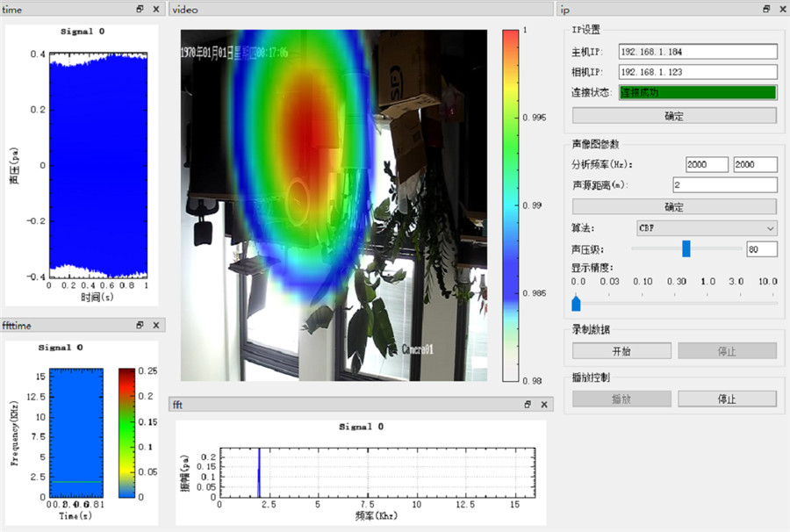Click the color scale bar beside the video
Image resolution: width=790 pixels, height=532 pixels.
coord(510,205)
